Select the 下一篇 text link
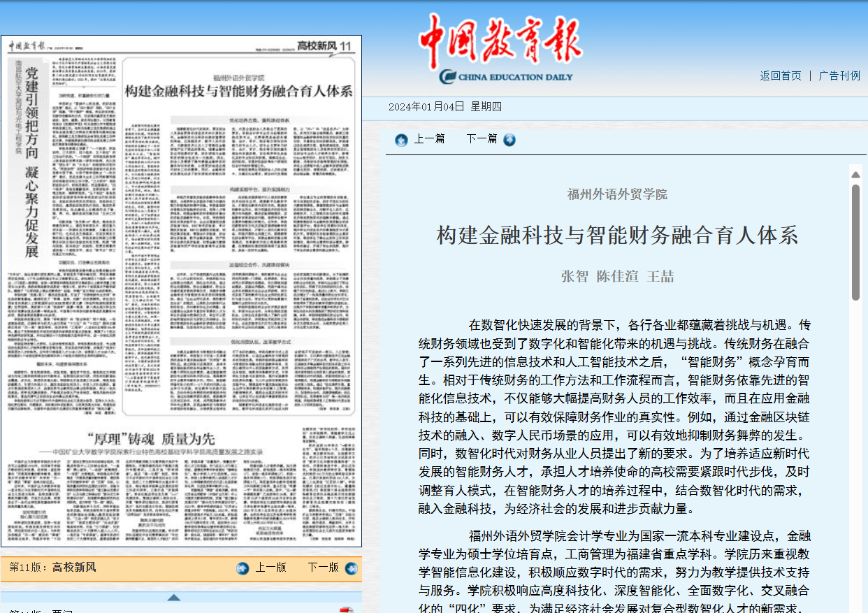 pos(482,139)
